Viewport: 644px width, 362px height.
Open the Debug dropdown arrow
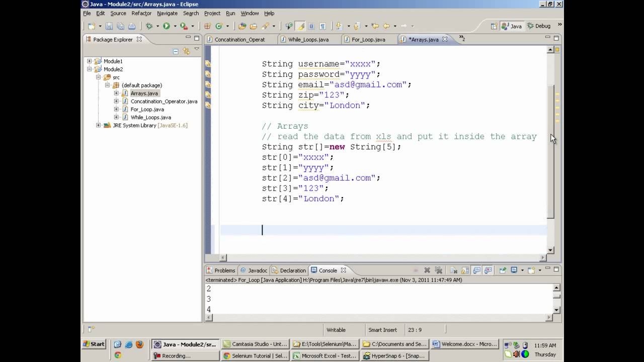click(x=157, y=26)
